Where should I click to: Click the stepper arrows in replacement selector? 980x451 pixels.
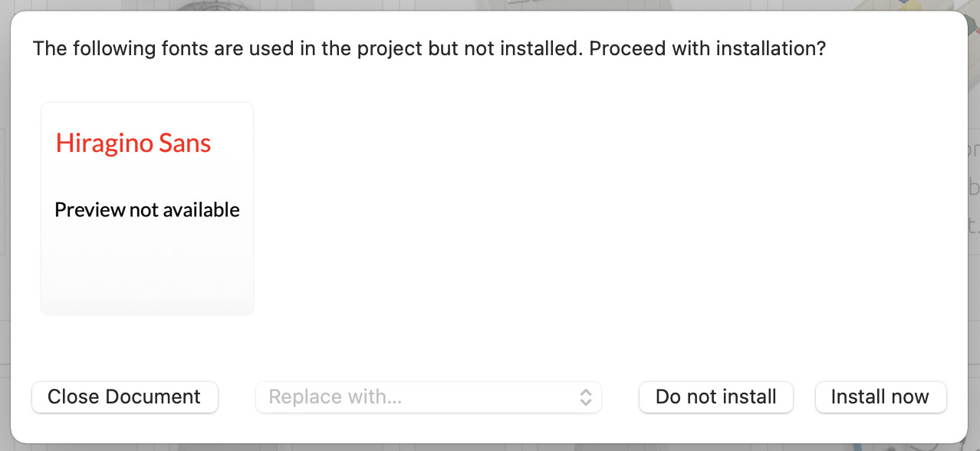tap(586, 397)
